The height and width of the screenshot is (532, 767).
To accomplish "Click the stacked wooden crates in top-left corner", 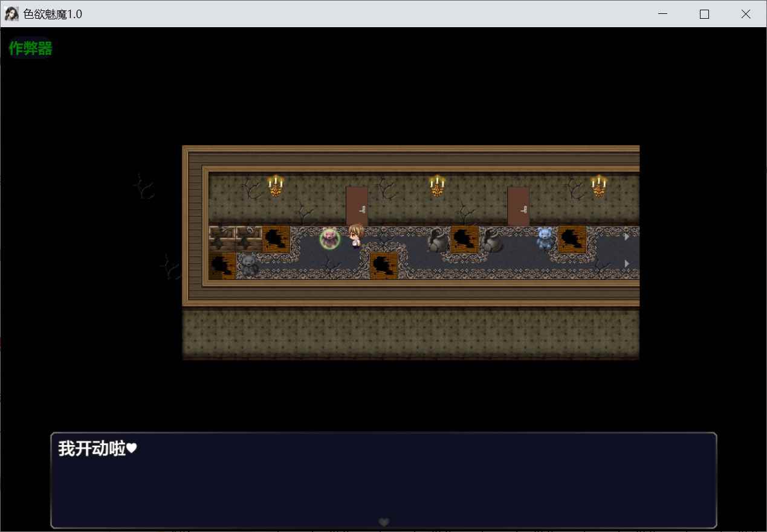I will click(x=235, y=239).
